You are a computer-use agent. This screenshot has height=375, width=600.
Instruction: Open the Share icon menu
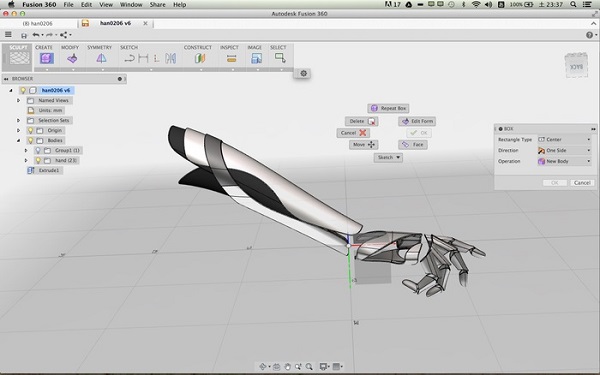click(64, 35)
